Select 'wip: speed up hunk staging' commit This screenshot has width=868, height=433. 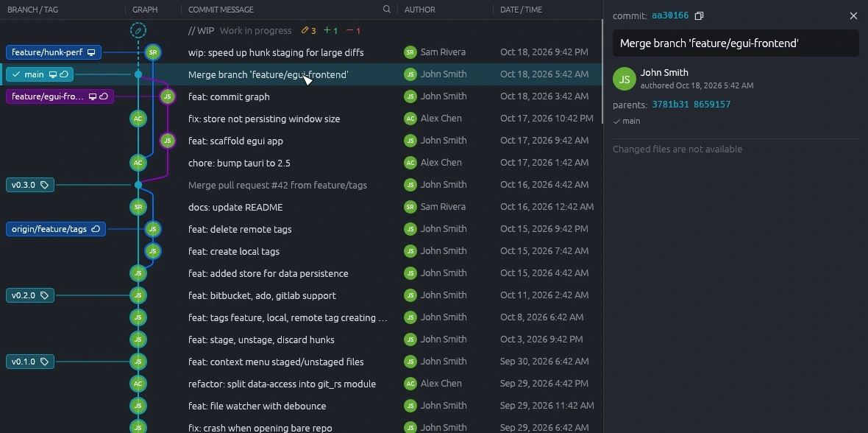click(x=301, y=53)
